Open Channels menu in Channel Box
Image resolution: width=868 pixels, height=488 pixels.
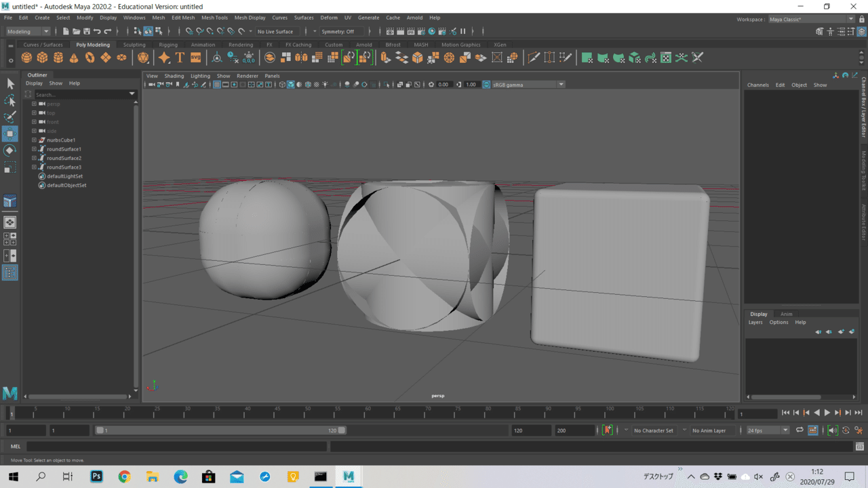click(758, 85)
